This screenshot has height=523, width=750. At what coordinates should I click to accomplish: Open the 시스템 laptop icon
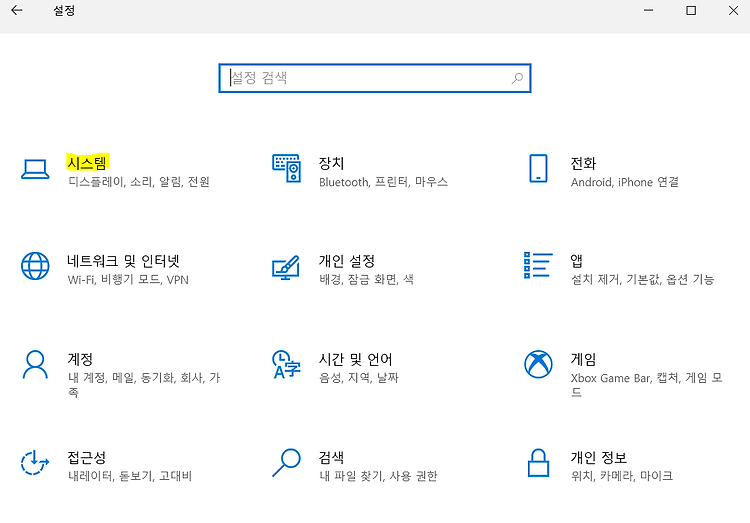pos(35,169)
